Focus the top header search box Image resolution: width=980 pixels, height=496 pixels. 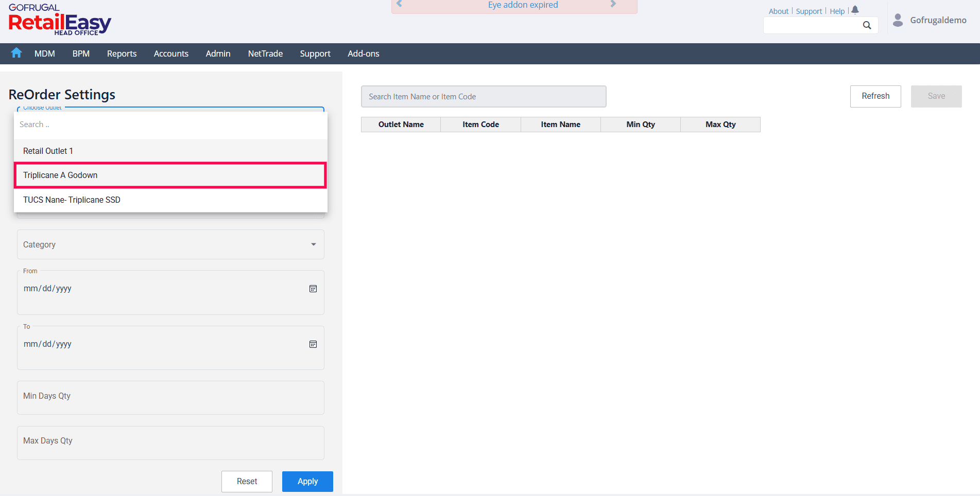820,25
